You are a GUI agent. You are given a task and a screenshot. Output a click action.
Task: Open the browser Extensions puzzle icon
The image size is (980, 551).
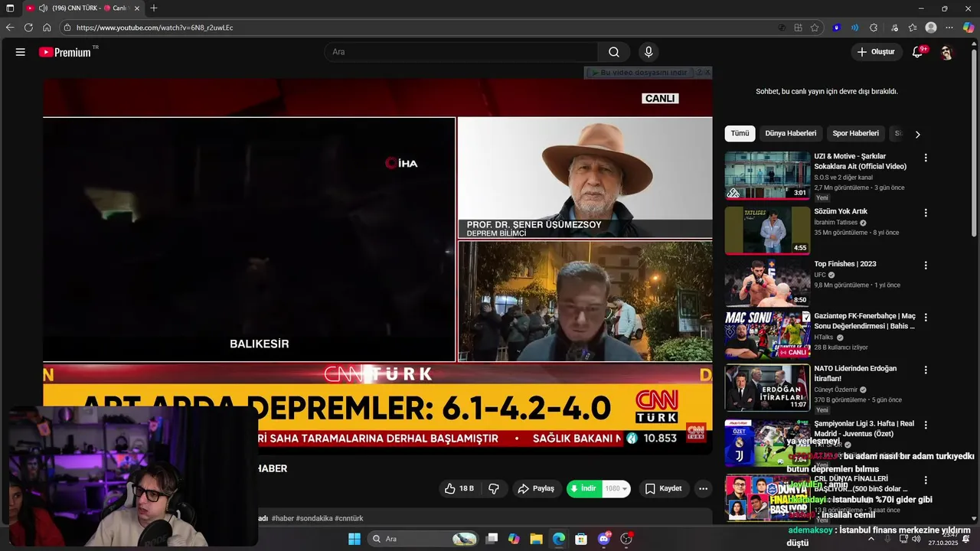[874, 28]
